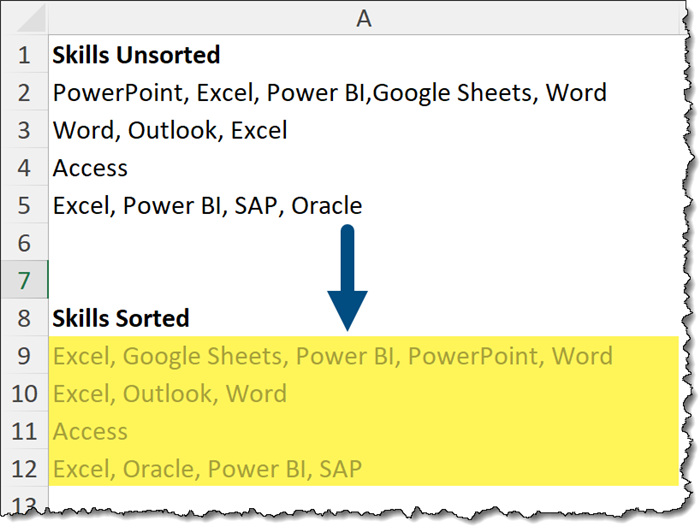This screenshot has width=700, height=526.
Task: Click the select-all corner of the sheet
Action: tap(22, 17)
